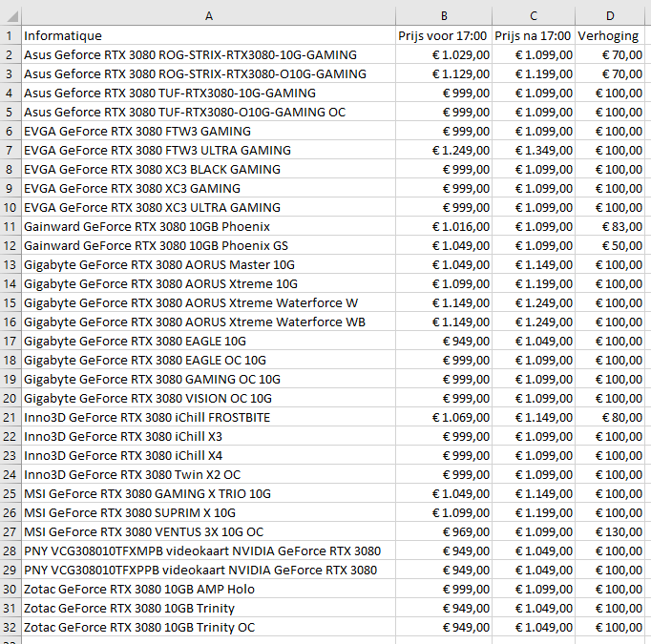Click € 969,00 price in row 27
Image resolution: width=651 pixels, height=644 pixels.
[x=444, y=532]
